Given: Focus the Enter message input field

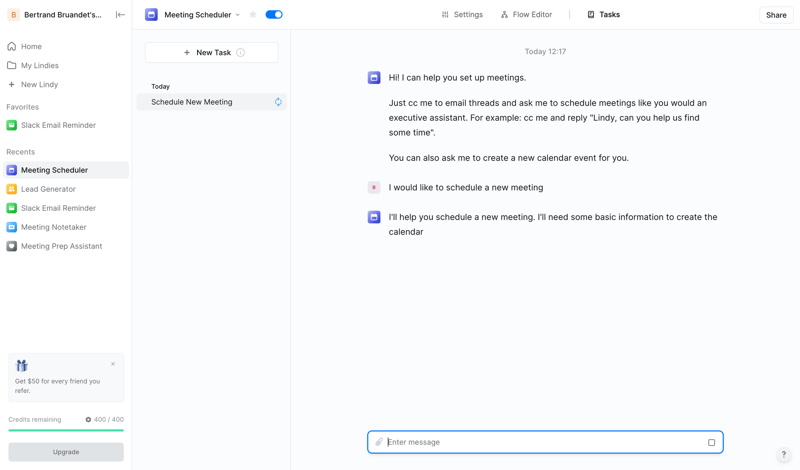Looking at the screenshot, I should 545,442.
